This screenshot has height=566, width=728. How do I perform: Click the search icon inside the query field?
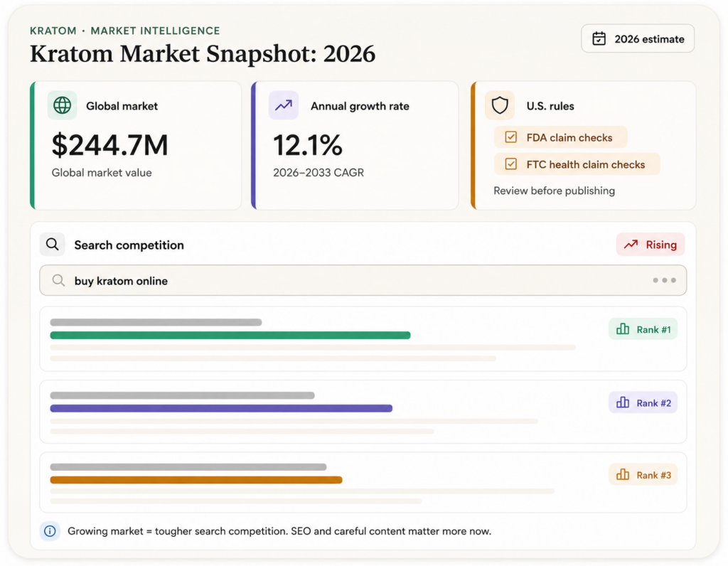(58, 280)
